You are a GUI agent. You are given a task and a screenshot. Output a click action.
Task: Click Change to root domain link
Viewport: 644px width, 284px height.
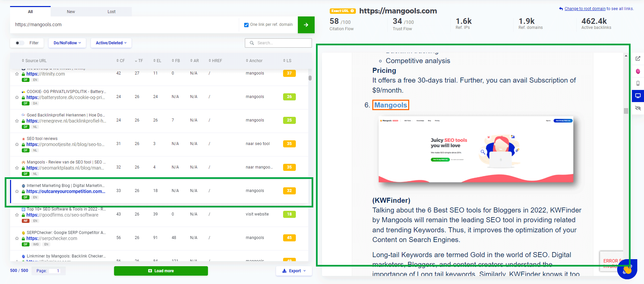tap(585, 9)
